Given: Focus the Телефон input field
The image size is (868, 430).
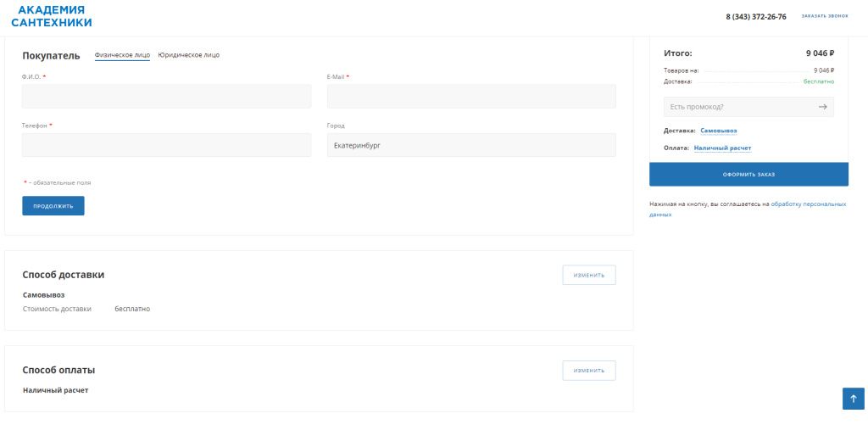Looking at the screenshot, I should tap(166, 145).
